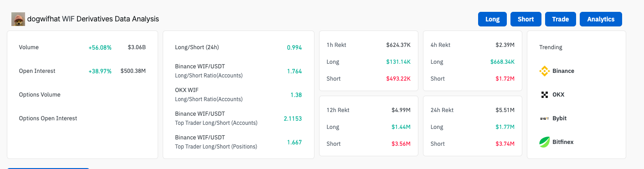Open the Analytics button
Screen dimensions: 644x169
601,19
